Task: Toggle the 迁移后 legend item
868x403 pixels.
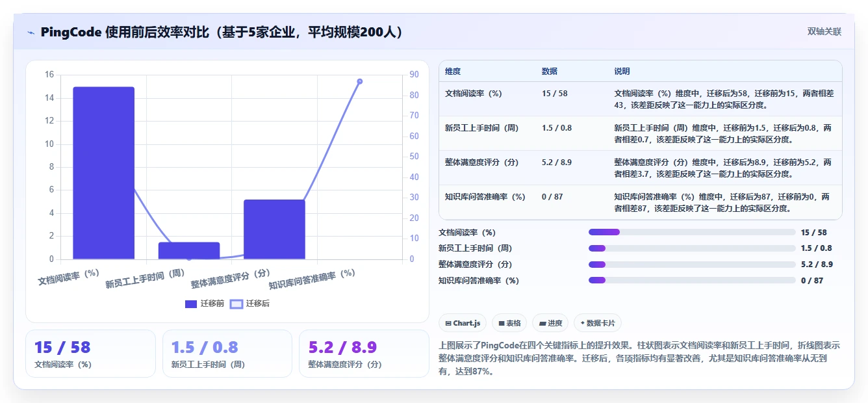Action: pos(250,304)
